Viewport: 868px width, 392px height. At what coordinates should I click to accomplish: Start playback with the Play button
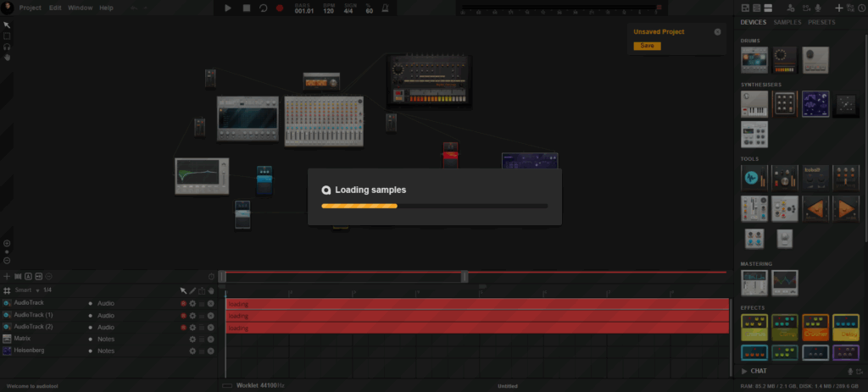coord(228,8)
